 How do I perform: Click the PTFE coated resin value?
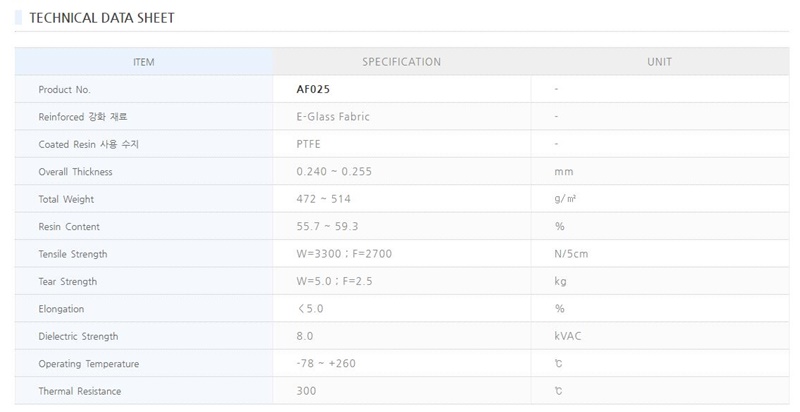tap(308, 144)
